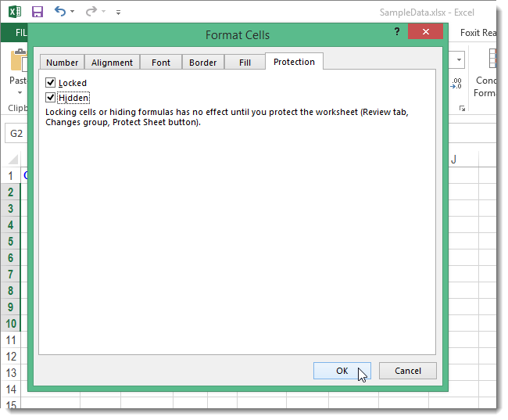Click the Name Box showing G2
Image resolution: width=508 pixels, height=420 pixels.
(16, 133)
